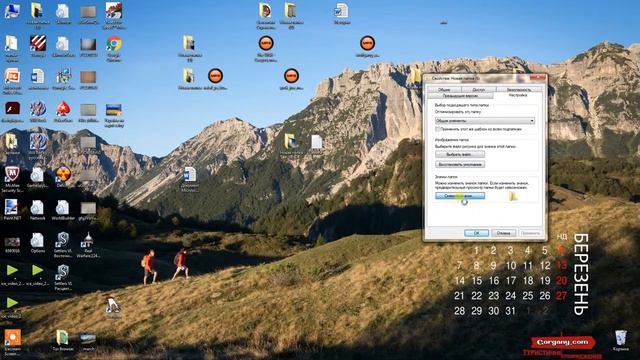Switch to the Общие tab

pos(444,89)
